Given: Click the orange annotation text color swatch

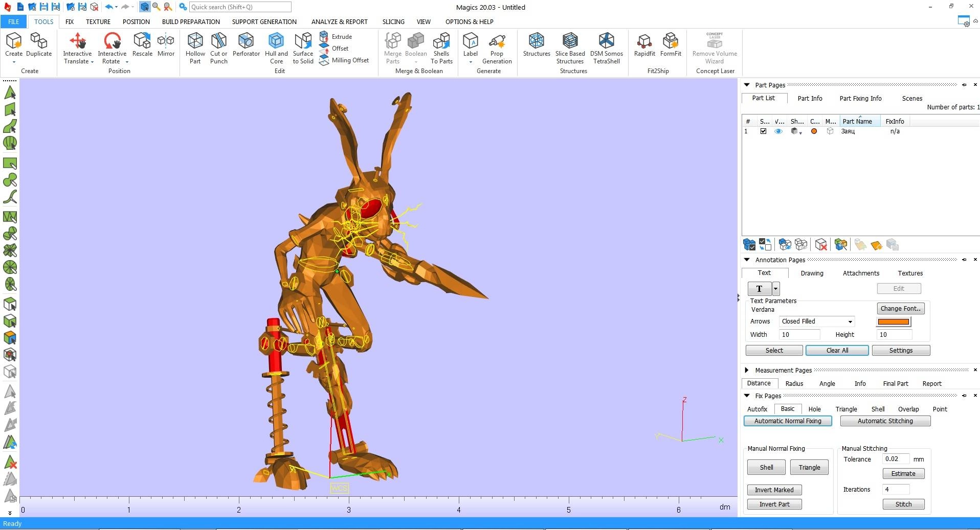Looking at the screenshot, I should point(894,321).
